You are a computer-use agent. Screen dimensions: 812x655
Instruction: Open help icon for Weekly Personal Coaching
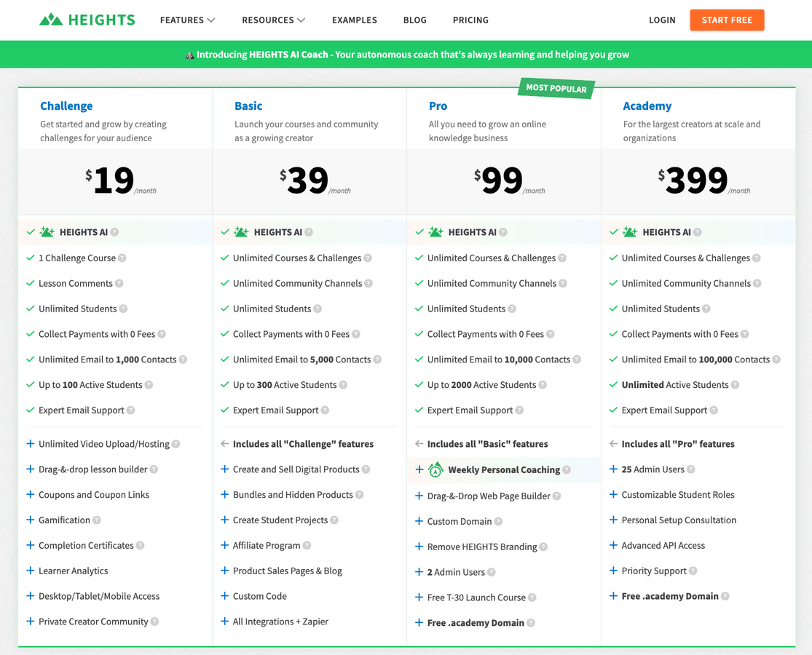click(567, 469)
